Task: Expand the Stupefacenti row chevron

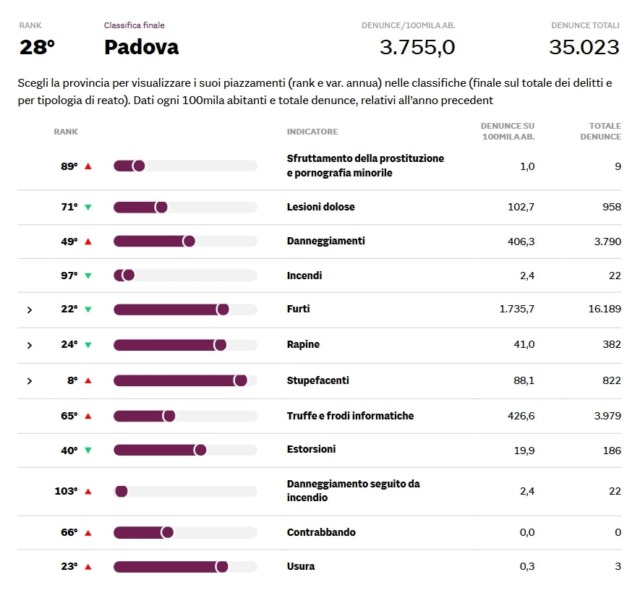Action: pyautogui.click(x=29, y=381)
